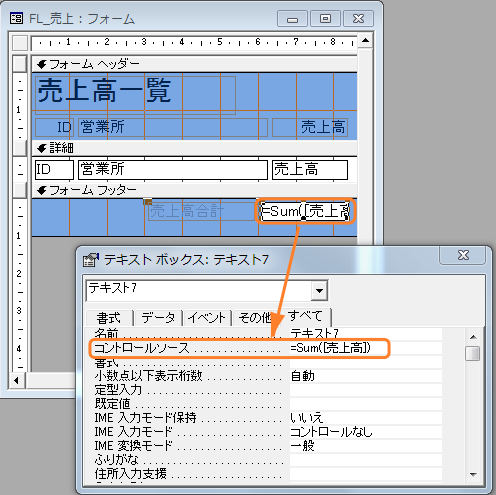Switch to the イベント tab
The image size is (496, 495).
coord(207,318)
